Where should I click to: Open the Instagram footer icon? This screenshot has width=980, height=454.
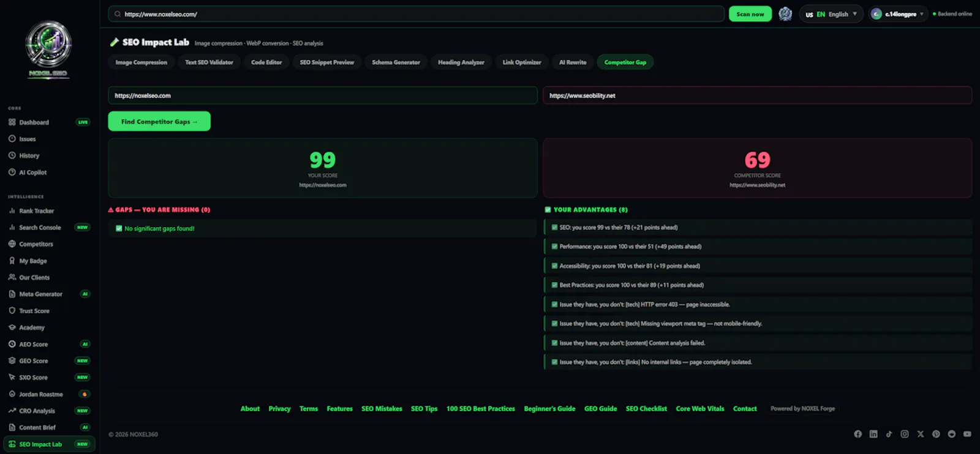click(x=905, y=434)
